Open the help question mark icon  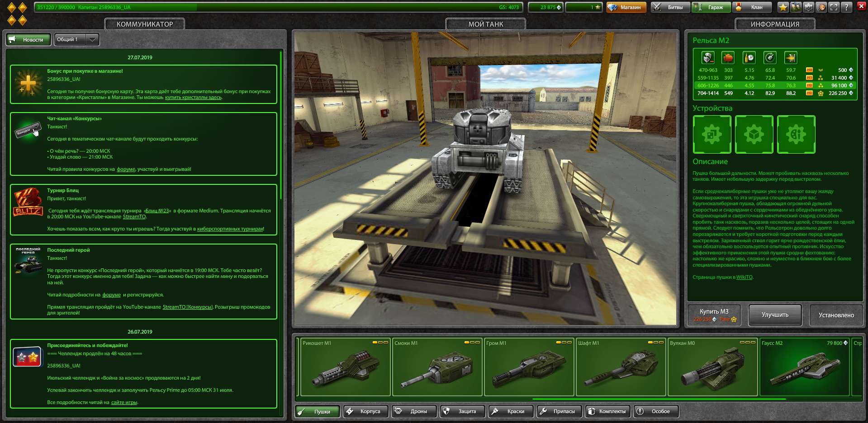tap(846, 7)
